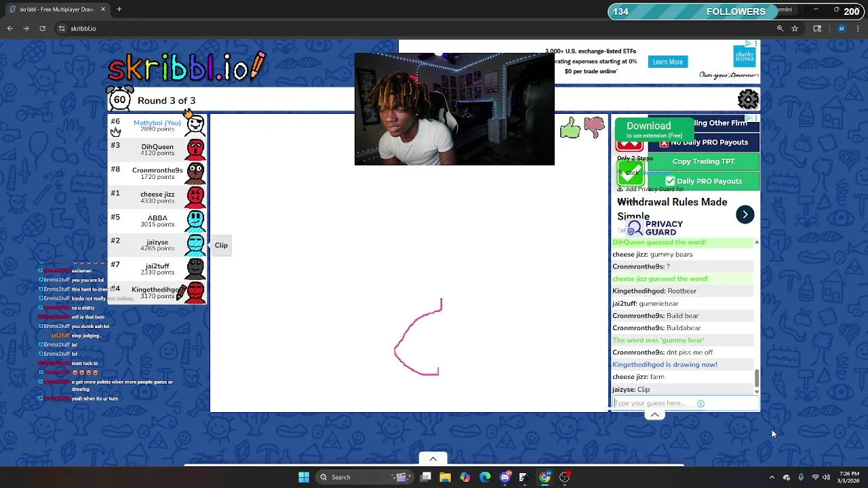This screenshot has height=488, width=868.
Task: Open File Explorer from the taskbar
Action: click(x=446, y=477)
